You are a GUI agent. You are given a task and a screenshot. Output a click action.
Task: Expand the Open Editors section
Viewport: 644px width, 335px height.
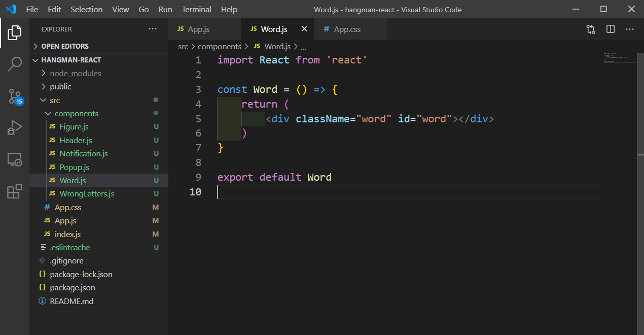point(99,46)
